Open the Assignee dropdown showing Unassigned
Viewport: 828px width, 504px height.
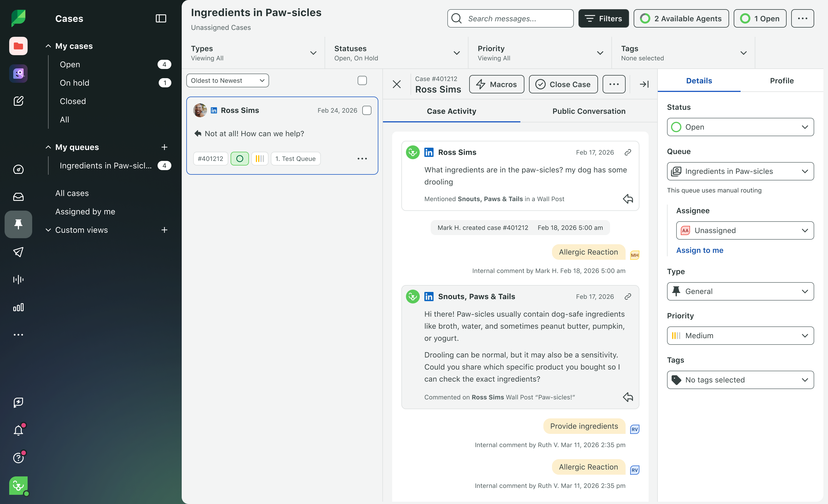point(745,230)
